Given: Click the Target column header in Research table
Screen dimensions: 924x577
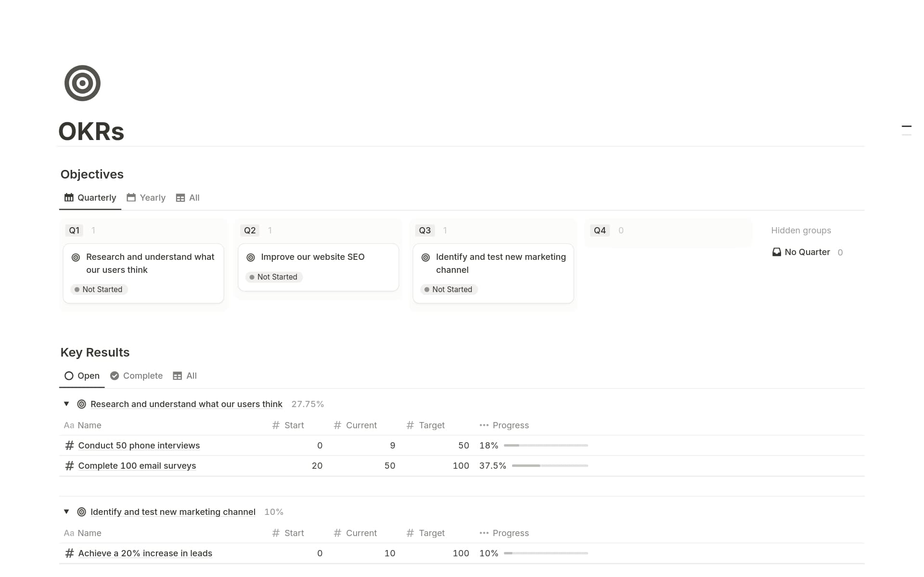Looking at the screenshot, I should point(425,425).
